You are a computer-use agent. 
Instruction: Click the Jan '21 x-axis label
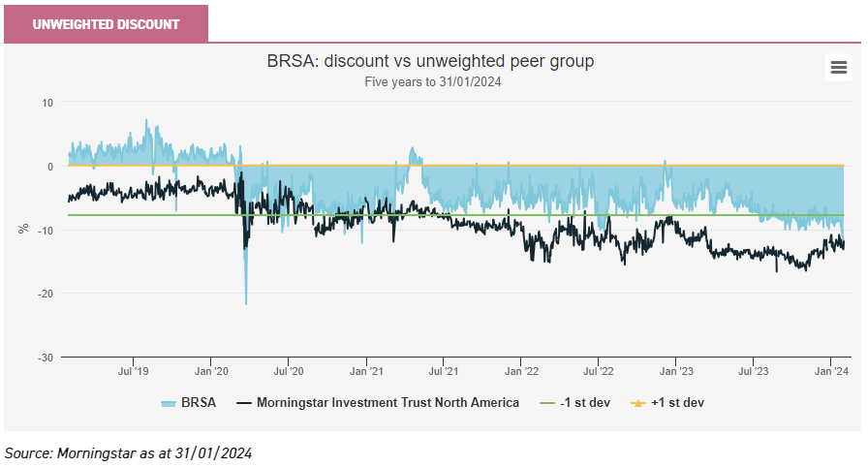(366, 371)
